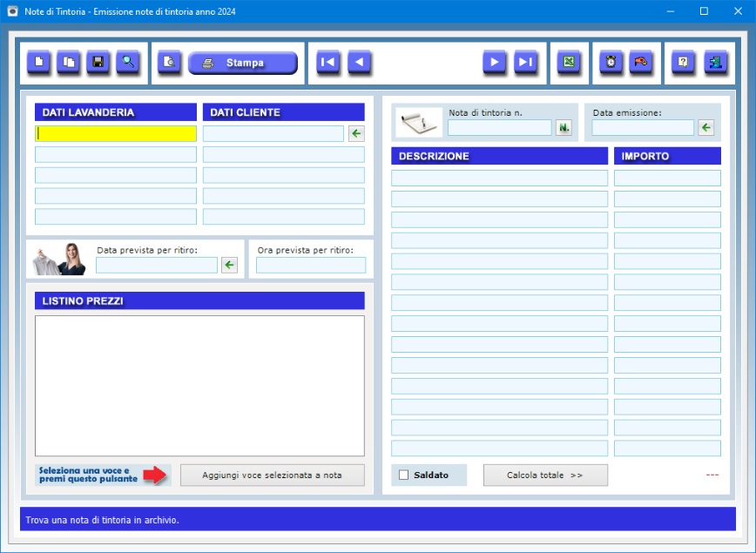The image size is (756, 553).
Task: Click the last IMPORTO row field
Action: click(x=667, y=448)
